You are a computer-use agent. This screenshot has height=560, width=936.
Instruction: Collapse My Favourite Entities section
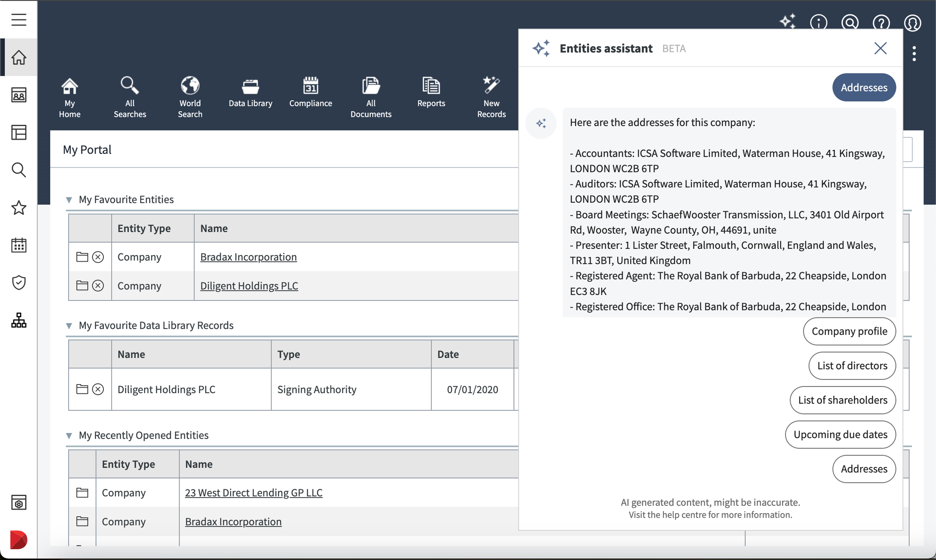pos(69,200)
